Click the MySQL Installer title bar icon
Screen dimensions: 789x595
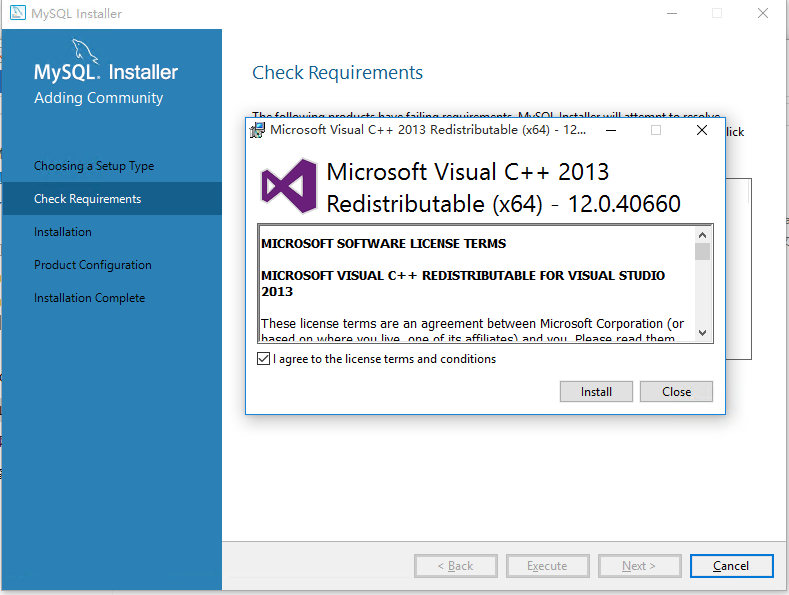pyautogui.click(x=16, y=14)
